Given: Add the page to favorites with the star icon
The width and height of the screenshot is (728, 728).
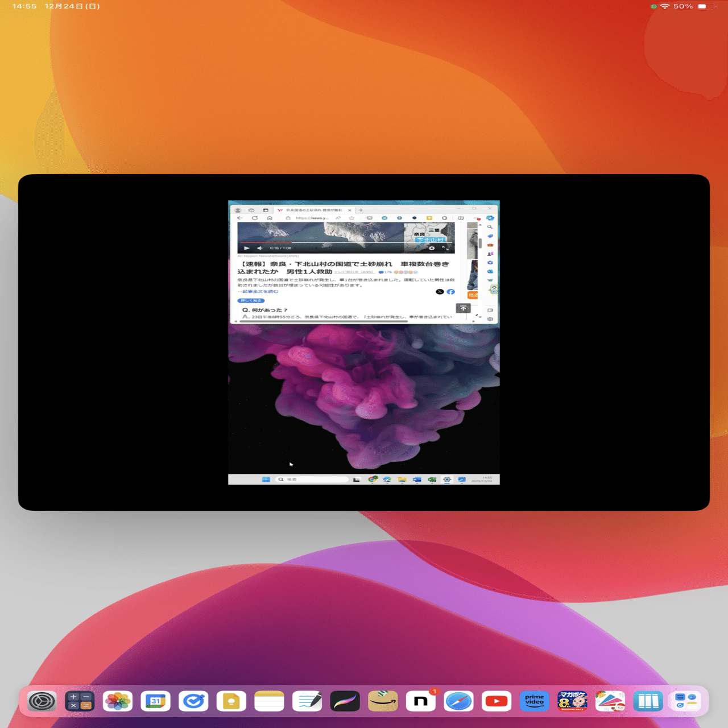Looking at the screenshot, I should coord(353,217).
